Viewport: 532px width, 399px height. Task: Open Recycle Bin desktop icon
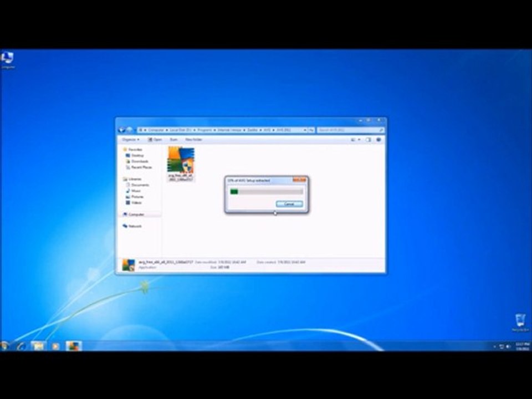(520, 323)
